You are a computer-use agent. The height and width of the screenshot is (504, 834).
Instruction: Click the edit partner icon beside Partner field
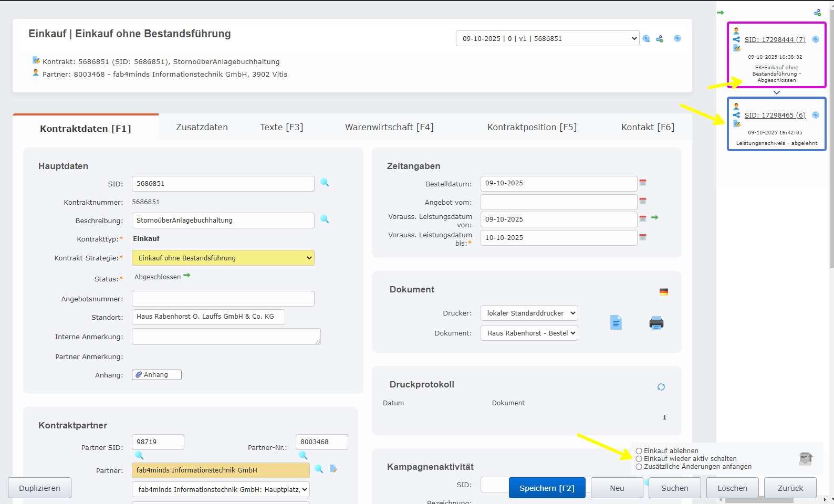click(x=333, y=469)
